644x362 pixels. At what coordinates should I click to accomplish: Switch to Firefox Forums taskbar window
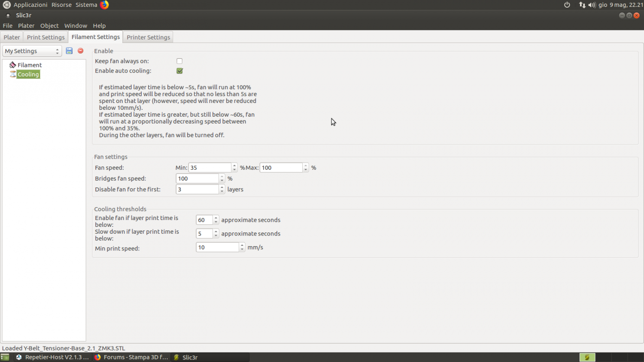132,357
